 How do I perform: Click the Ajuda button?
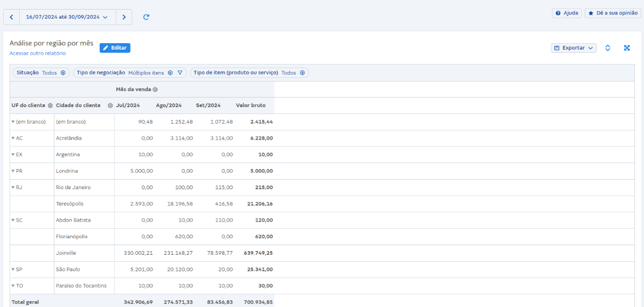click(x=567, y=13)
